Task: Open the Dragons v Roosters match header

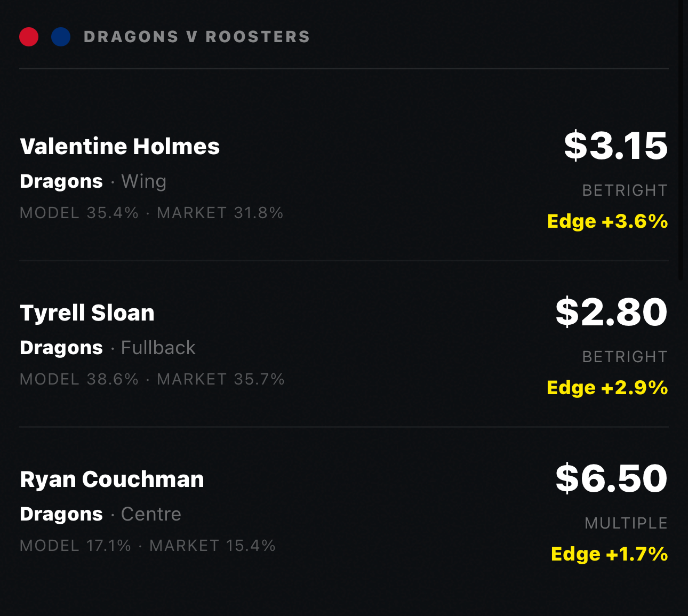Action: pyautogui.click(x=197, y=37)
